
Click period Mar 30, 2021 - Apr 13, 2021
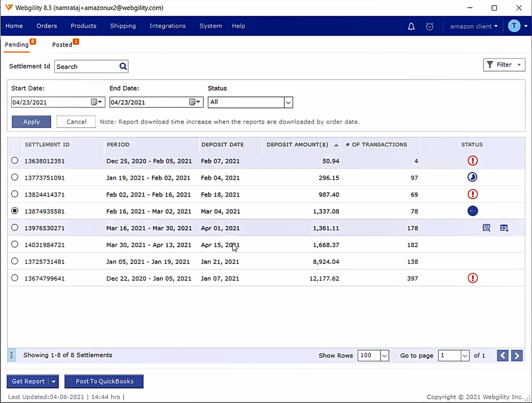point(149,245)
